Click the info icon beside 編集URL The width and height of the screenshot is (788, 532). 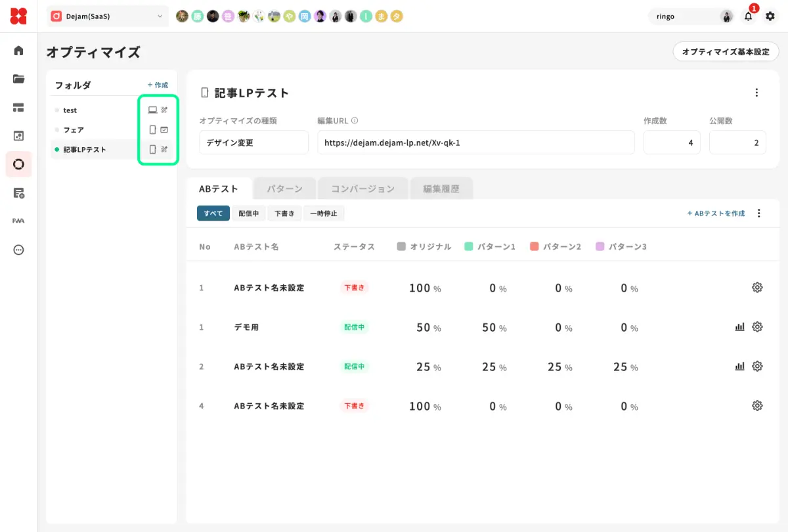coord(355,121)
